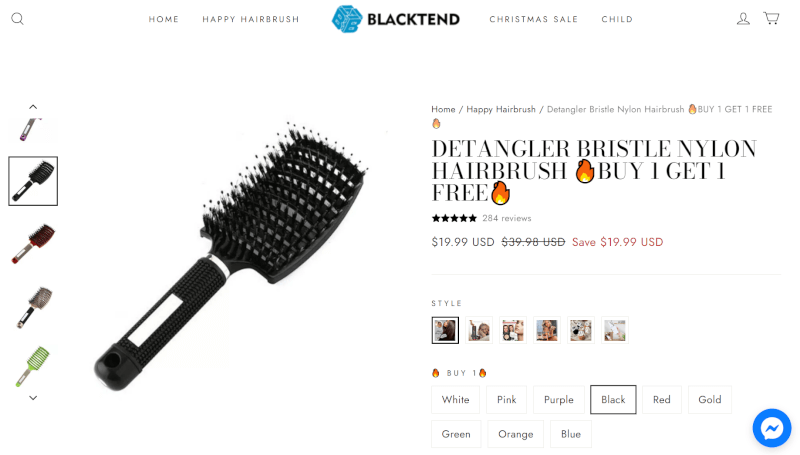Choose the Gold color option
800x455 pixels.
710,399
